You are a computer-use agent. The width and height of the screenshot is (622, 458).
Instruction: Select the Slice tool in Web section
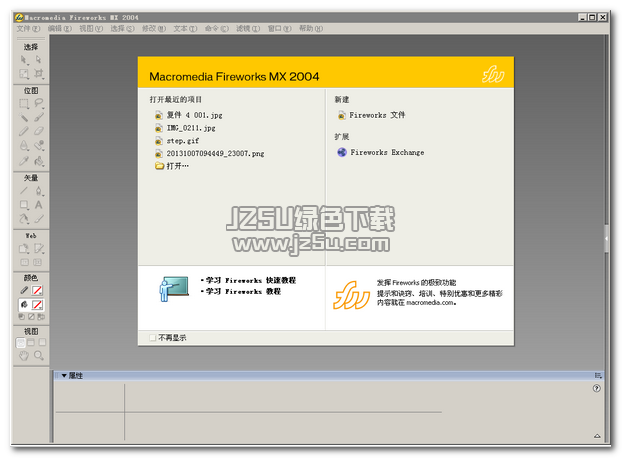(x=38, y=249)
